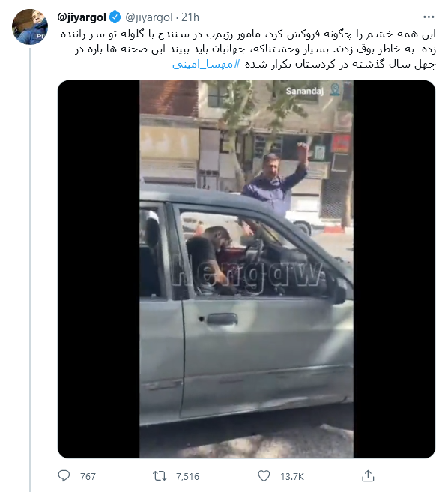Screen dimensions: 448x492
Task: Open the share upload icon
Action: coord(368,476)
